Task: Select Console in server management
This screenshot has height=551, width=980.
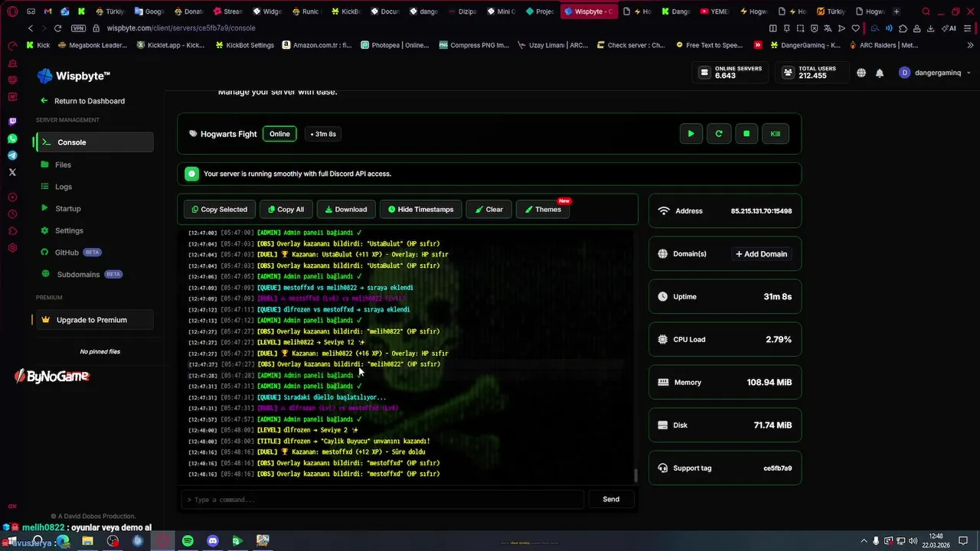Action: pos(95,142)
